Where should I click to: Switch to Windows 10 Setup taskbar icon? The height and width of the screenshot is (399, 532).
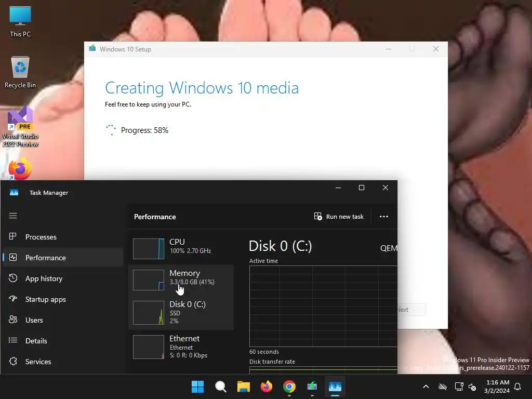pos(312,387)
